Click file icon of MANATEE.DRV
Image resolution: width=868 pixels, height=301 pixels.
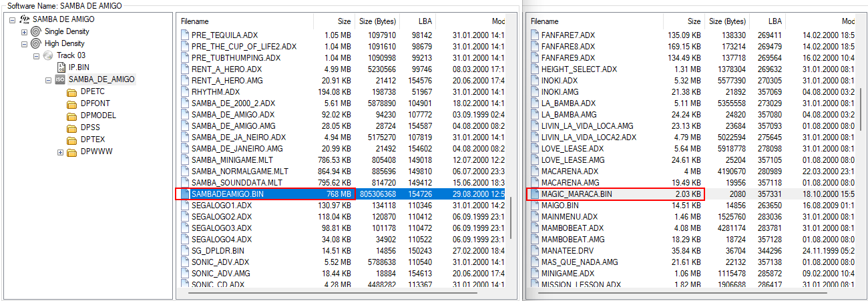(x=535, y=250)
